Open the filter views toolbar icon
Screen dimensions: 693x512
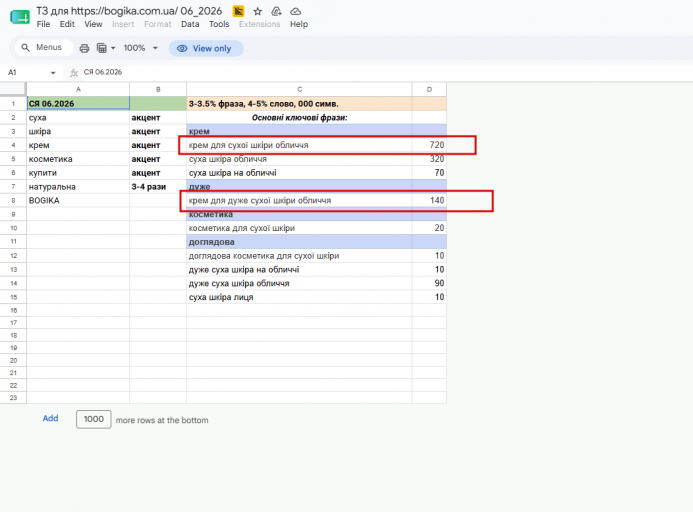coord(102,48)
